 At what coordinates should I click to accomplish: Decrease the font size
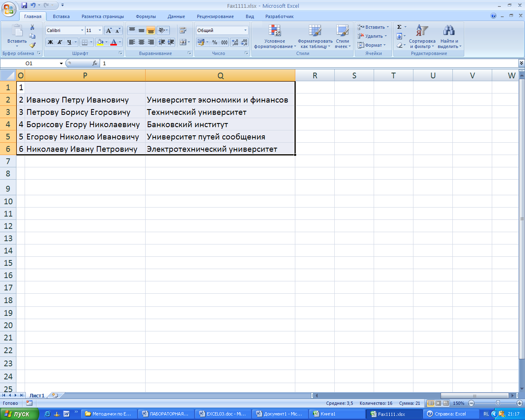118,30
